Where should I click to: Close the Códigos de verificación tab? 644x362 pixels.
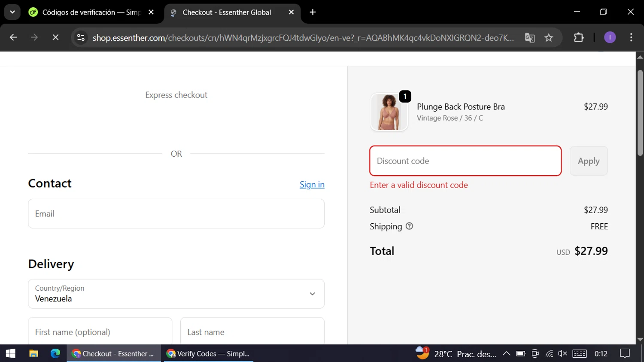(x=151, y=12)
